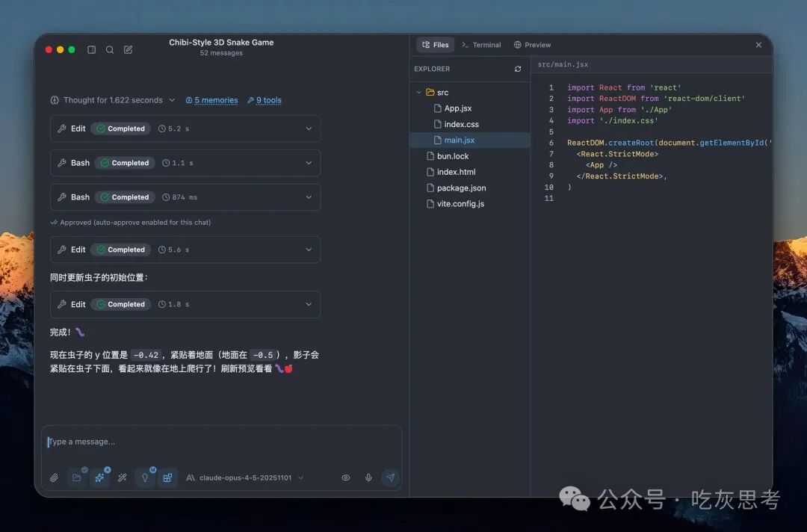Open the 5 memories link
The height and width of the screenshot is (532, 807).
pos(212,100)
